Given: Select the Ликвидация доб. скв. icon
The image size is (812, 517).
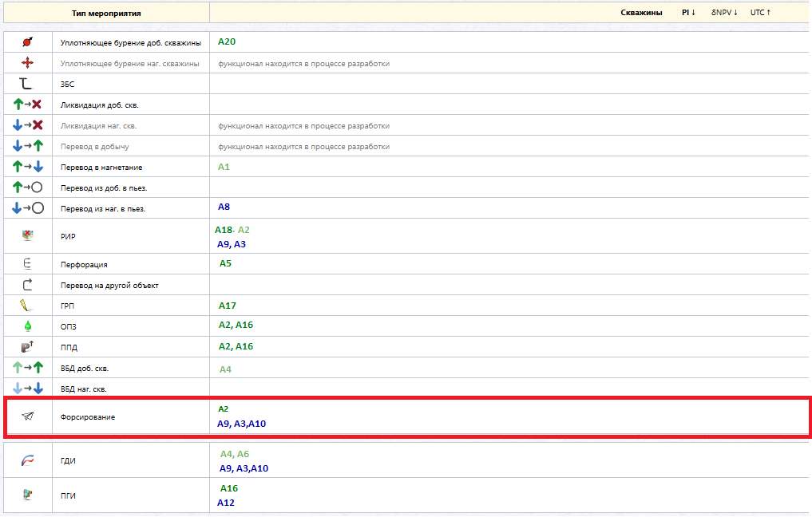Looking at the screenshot, I should [x=27, y=105].
